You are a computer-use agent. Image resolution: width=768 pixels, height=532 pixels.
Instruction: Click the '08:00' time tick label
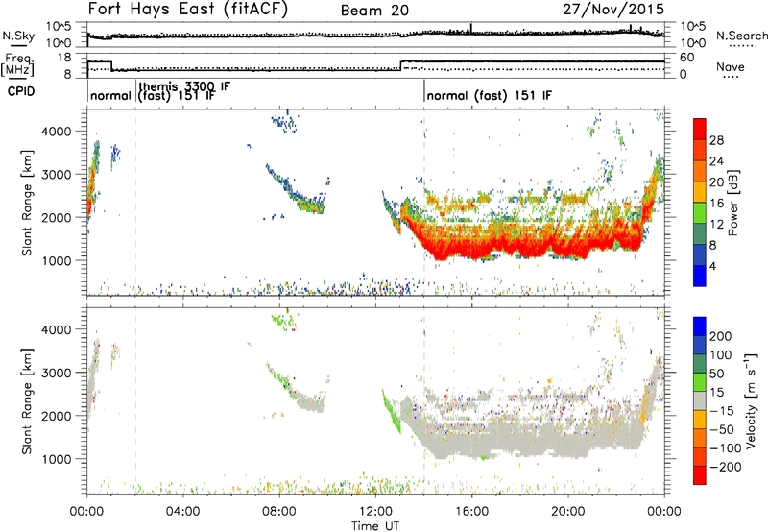[279, 512]
